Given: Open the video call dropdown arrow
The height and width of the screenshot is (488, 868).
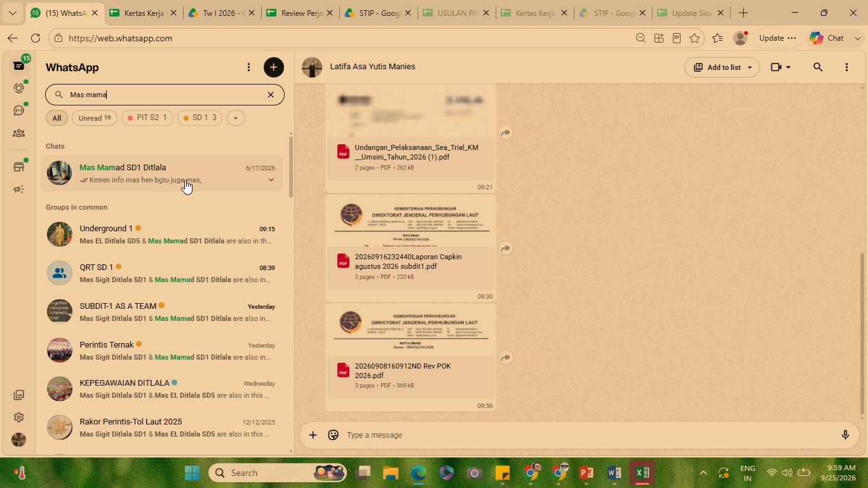Looking at the screenshot, I should tap(789, 67).
